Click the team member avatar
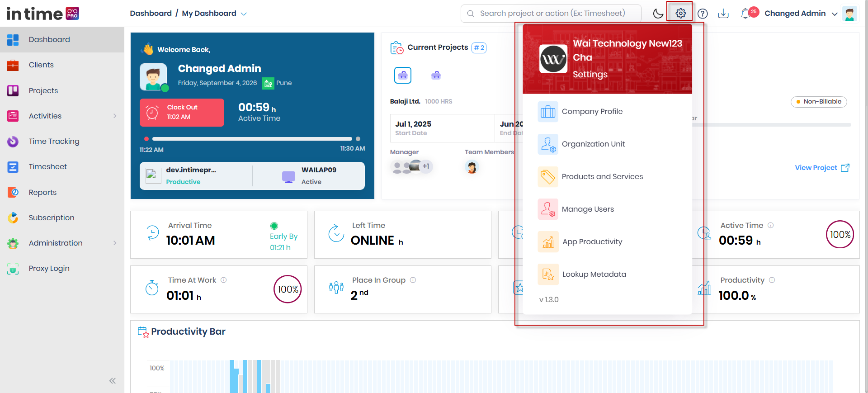Screen dimensions: 868x393 pos(472,167)
